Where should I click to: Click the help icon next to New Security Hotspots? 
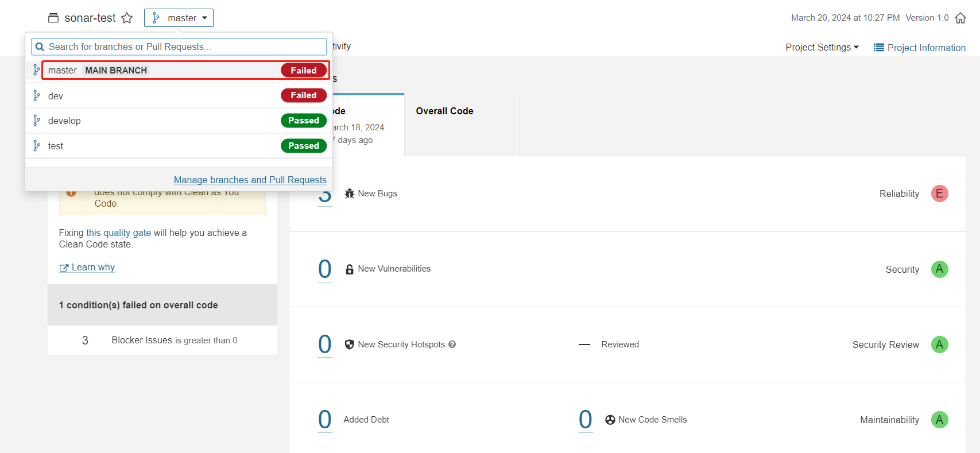pyautogui.click(x=452, y=344)
